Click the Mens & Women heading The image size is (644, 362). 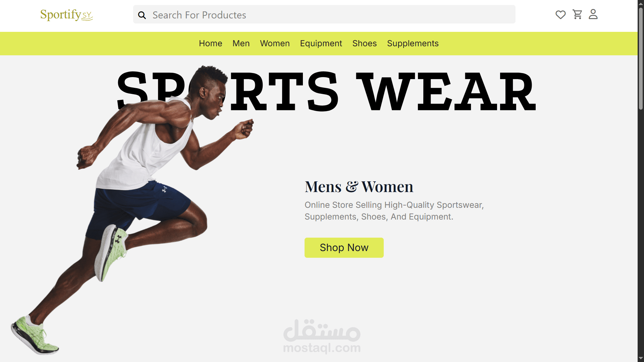coord(359,187)
